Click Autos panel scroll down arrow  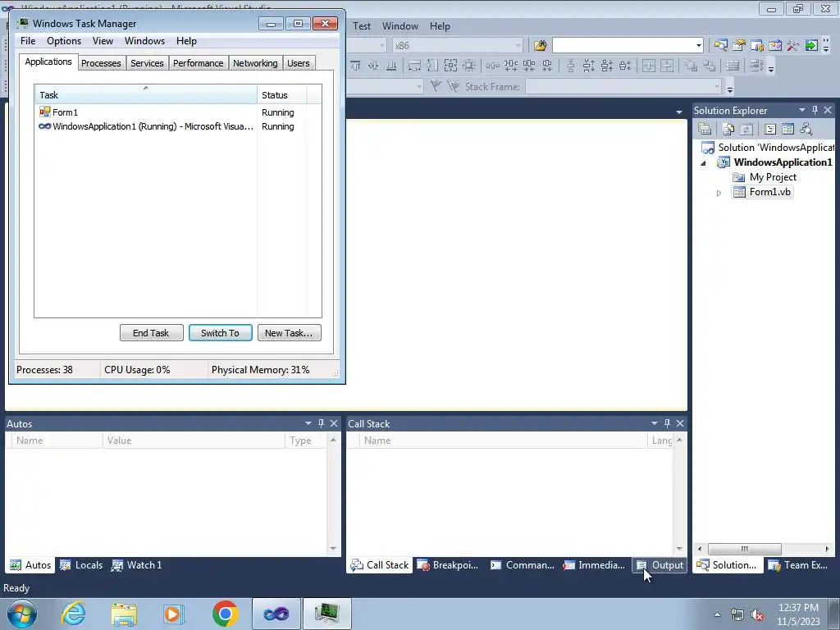pos(333,549)
